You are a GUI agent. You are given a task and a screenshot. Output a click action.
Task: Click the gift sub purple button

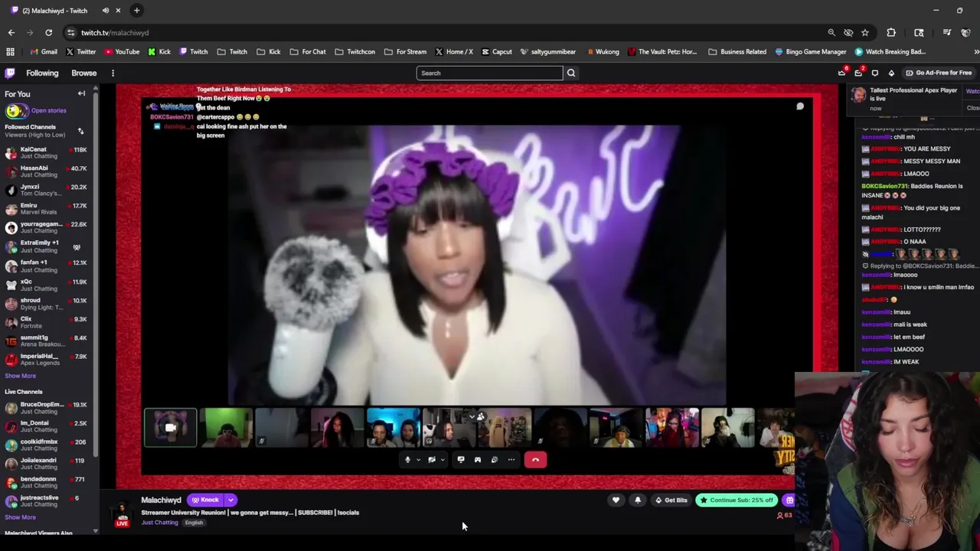pyautogui.click(x=789, y=500)
